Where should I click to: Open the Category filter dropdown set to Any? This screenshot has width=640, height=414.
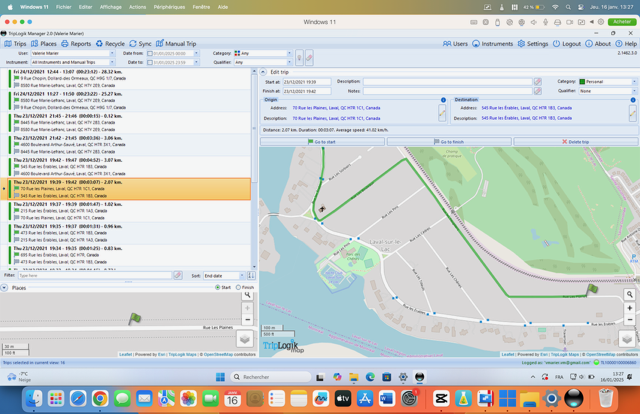click(x=262, y=53)
